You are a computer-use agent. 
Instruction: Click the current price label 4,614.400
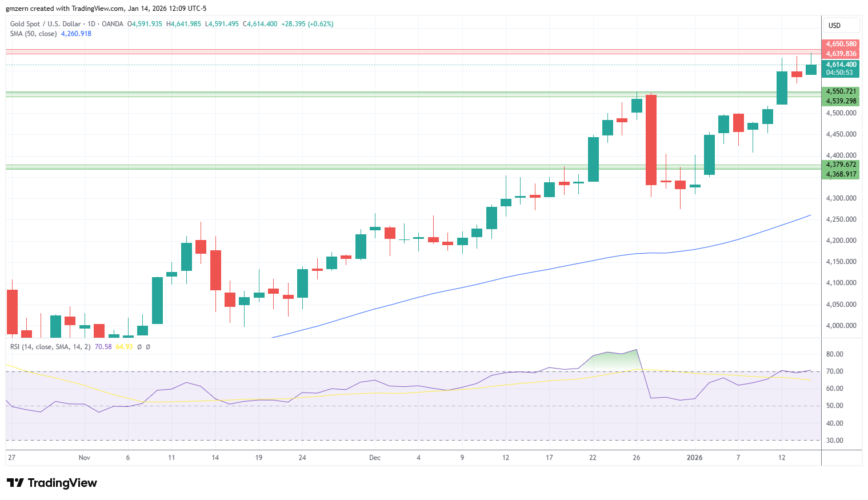[x=841, y=65]
